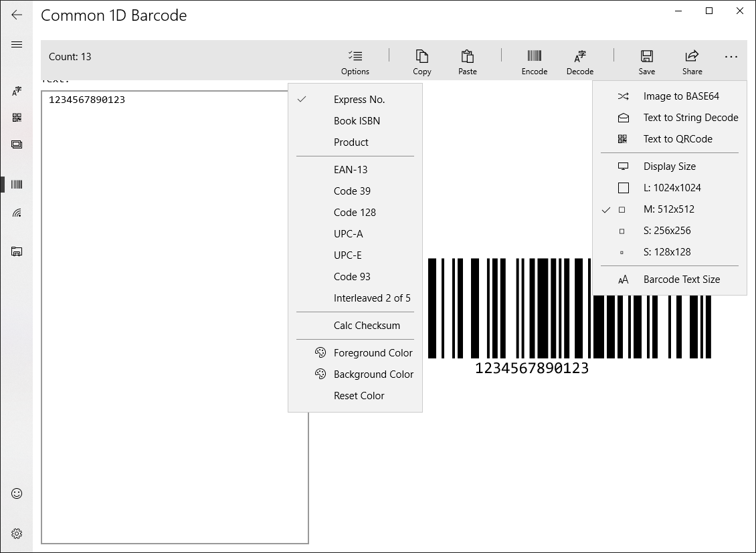Choose Text to String Decode option
This screenshot has width=756, height=553.
pyautogui.click(x=670, y=118)
